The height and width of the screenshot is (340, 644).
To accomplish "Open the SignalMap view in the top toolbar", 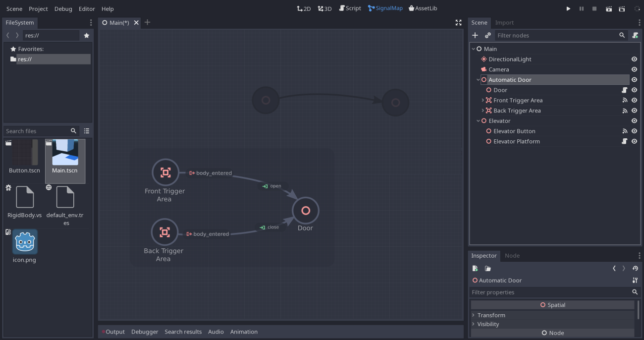I will coord(385,8).
